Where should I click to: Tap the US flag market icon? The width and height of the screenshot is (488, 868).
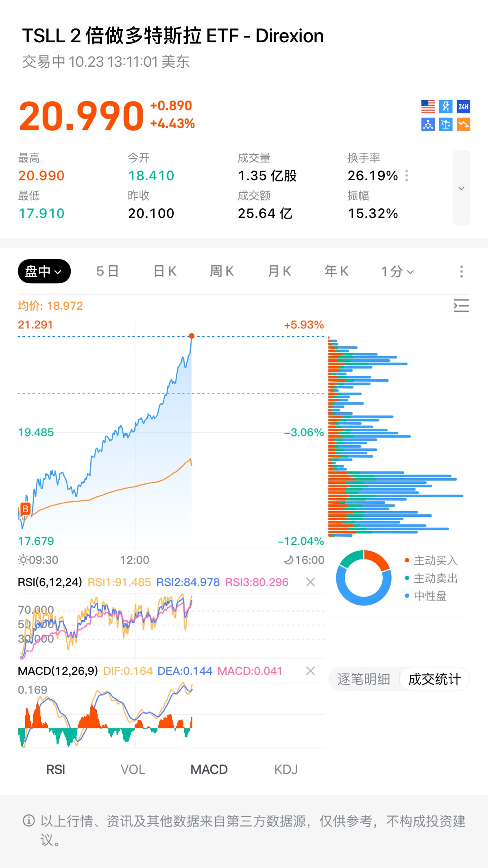pos(428,107)
